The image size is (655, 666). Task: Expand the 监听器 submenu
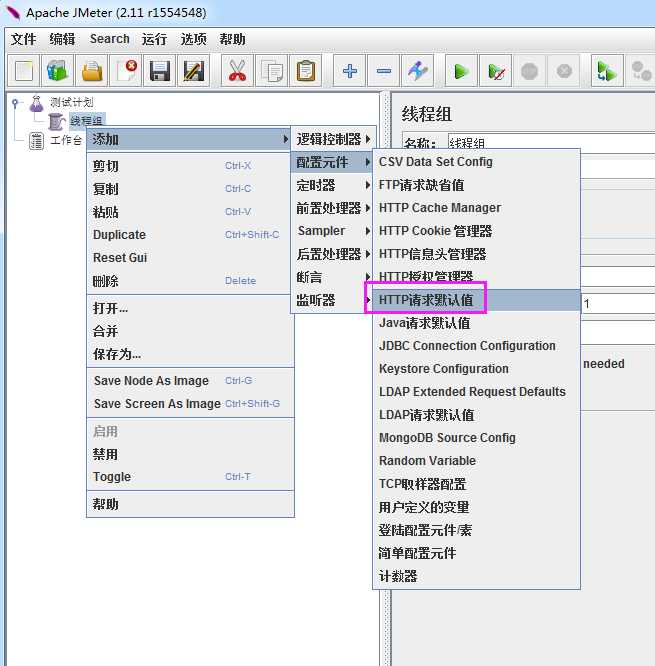(332, 300)
